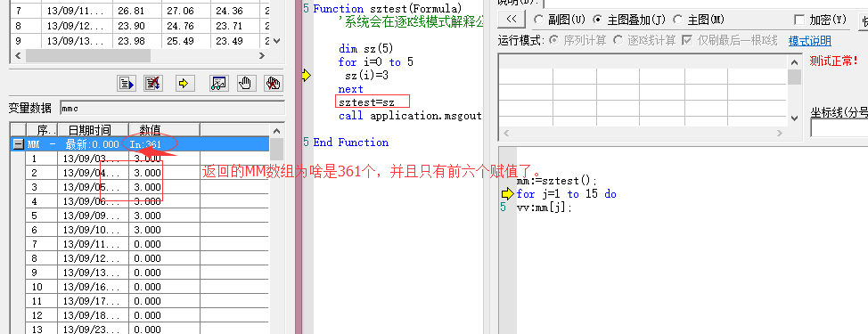The image size is (868, 334).
Task: Click the yellow arrow marker beside sz(i)=3
Action: pos(307,75)
